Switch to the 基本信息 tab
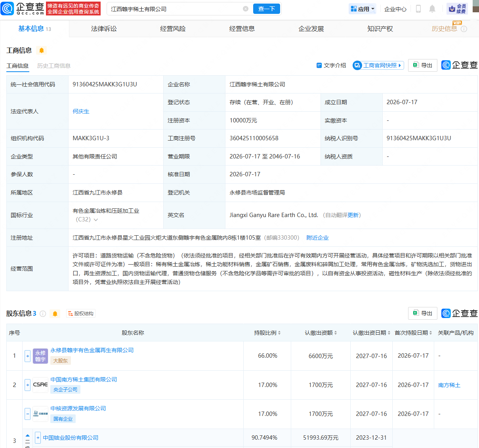The width and height of the screenshot is (479, 448). (34, 29)
